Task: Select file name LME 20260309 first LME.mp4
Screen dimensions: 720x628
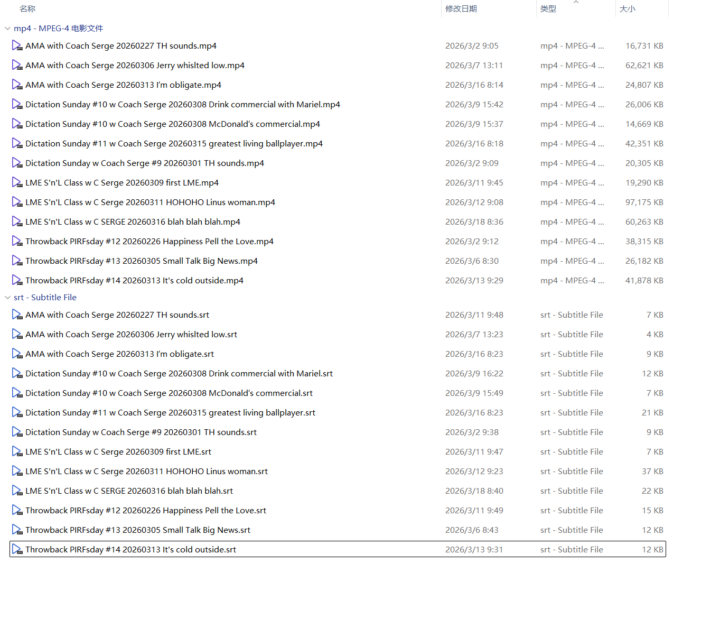Action: click(x=122, y=183)
